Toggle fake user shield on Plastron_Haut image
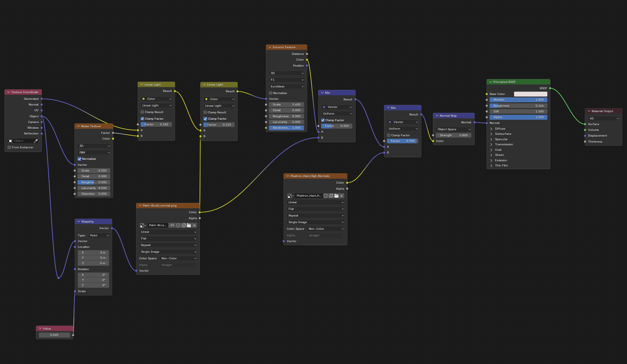The height and width of the screenshot is (364, 627). pyautogui.click(x=326, y=196)
